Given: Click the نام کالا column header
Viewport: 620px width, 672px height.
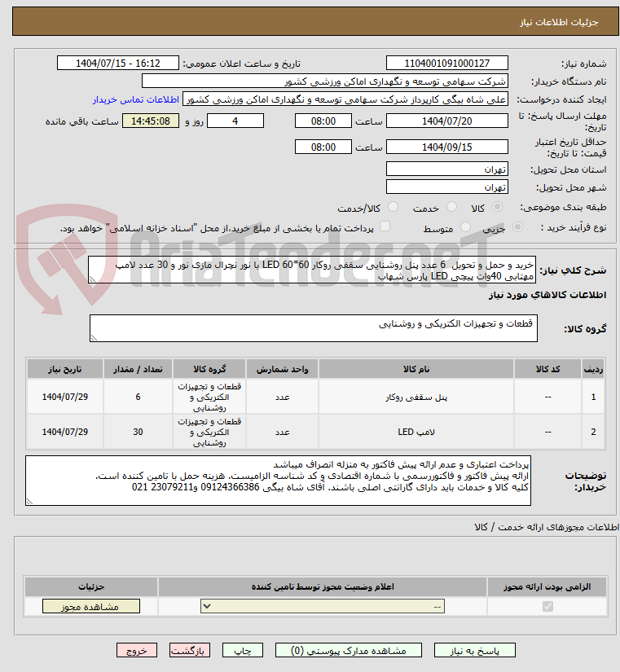Looking at the screenshot, I should pos(416,369).
